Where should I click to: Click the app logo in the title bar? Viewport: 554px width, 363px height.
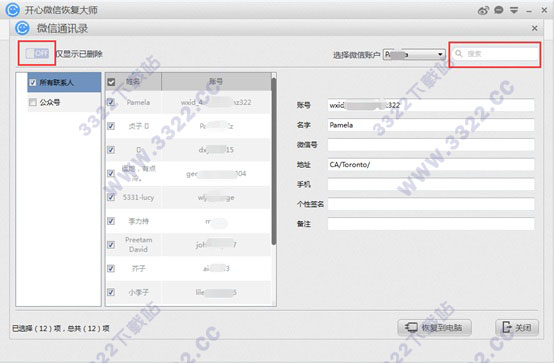click(13, 10)
